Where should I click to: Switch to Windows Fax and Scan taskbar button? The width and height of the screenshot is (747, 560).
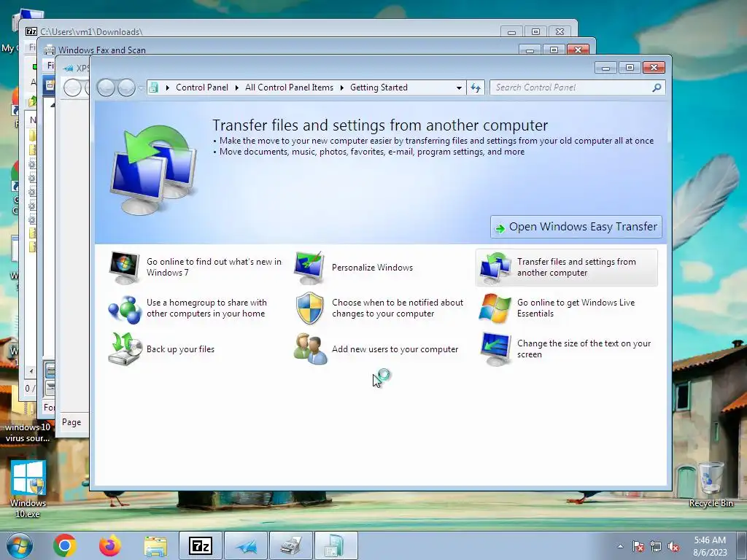[x=291, y=545]
